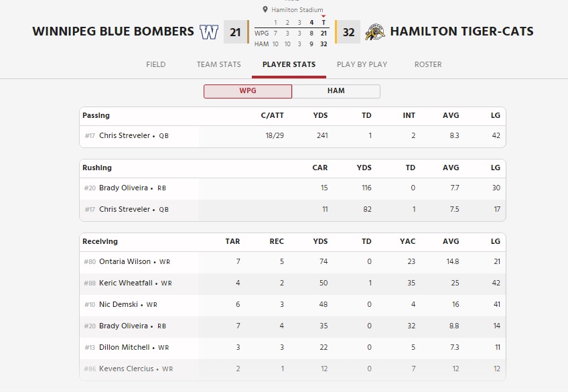
Task: Open Brady Oliveira rushing player link
Action: [123, 188]
